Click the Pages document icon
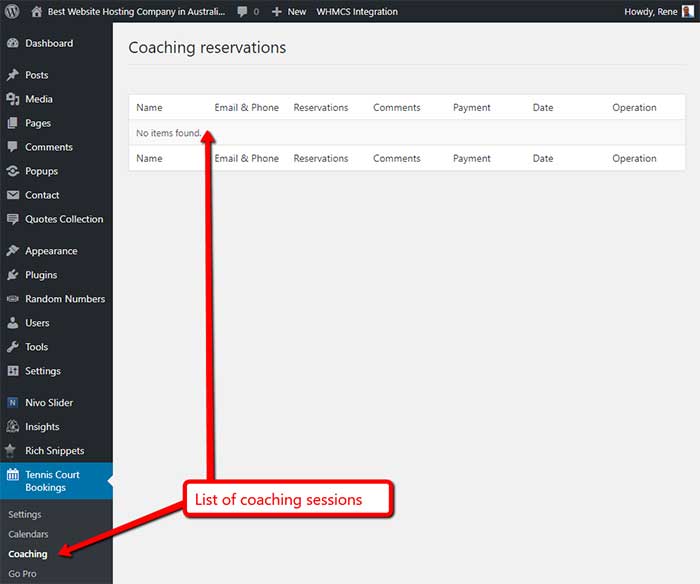The width and height of the screenshot is (700, 584). [x=13, y=123]
